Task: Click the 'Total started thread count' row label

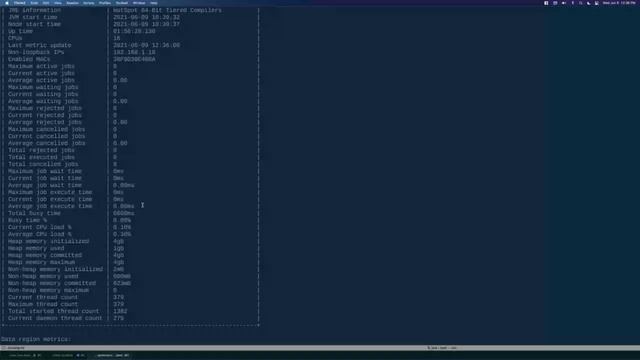Action: [53, 311]
